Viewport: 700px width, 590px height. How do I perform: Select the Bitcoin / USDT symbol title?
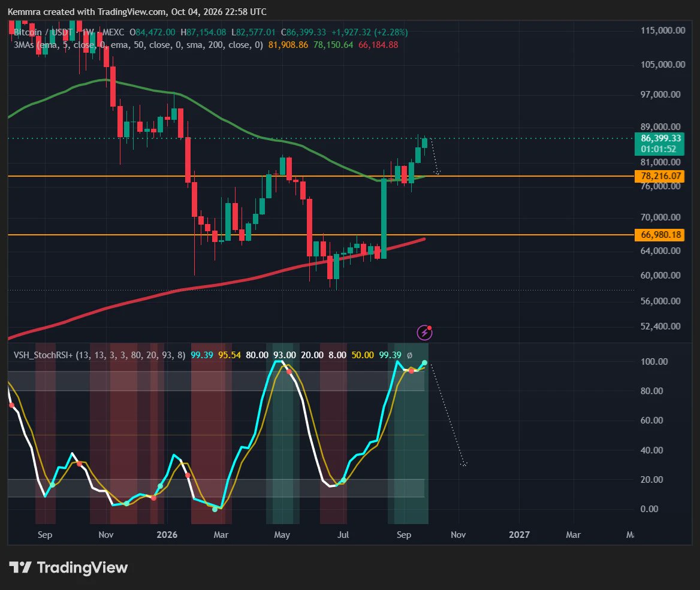[x=43, y=32]
